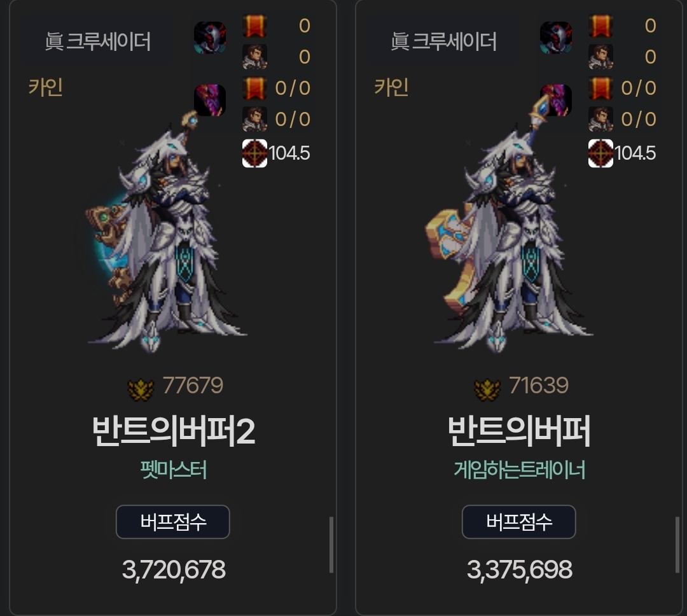Viewport: 687px width, 616px height.
Task: Click the crosshair 104.5 icon in left card
Action: [254, 153]
